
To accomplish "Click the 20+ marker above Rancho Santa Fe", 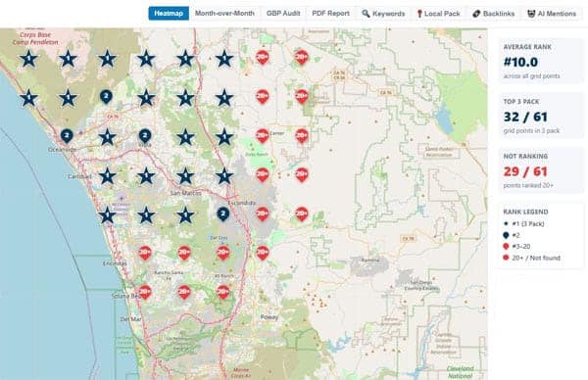I will coord(184,253).
